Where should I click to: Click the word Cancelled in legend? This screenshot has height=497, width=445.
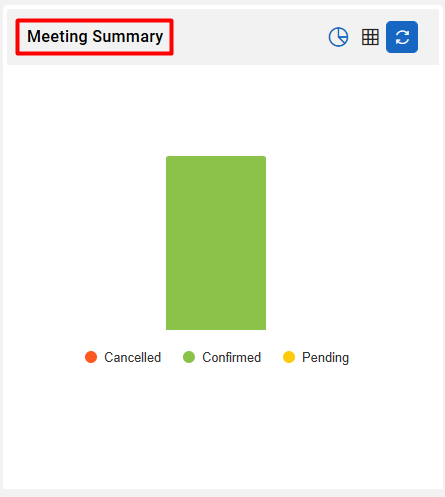[133, 357]
